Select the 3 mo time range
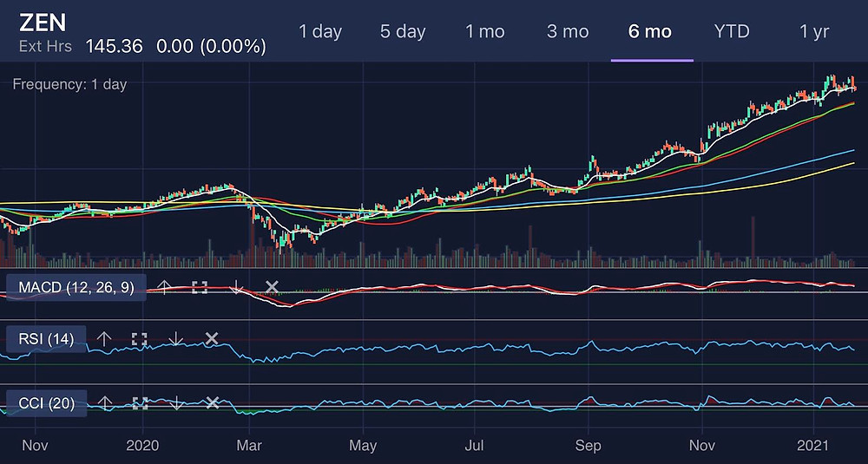This screenshot has height=464, width=868. tap(568, 31)
